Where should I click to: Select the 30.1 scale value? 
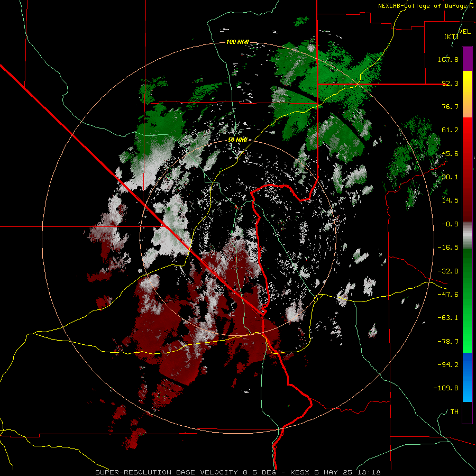(450, 177)
